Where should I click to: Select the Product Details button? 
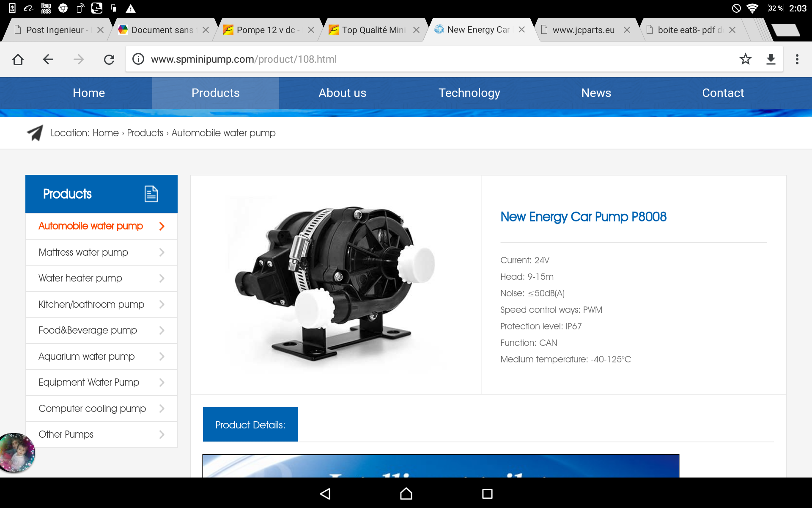coord(250,425)
